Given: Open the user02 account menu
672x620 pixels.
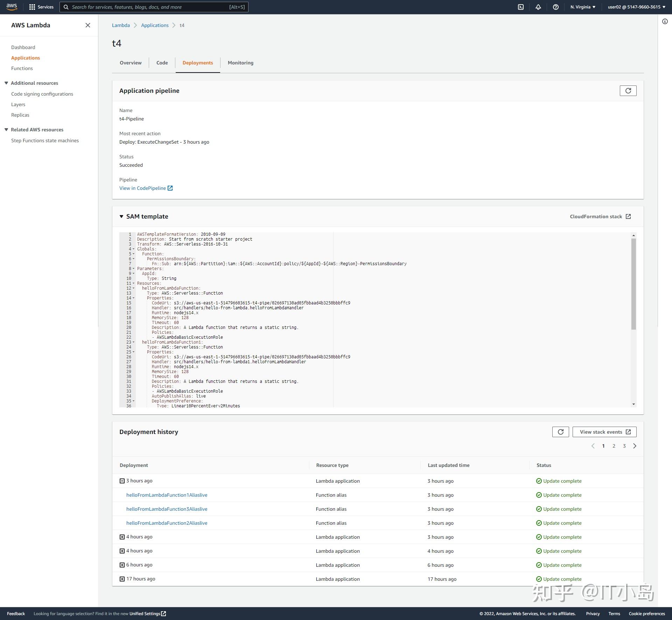Looking at the screenshot, I should pos(635,7).
